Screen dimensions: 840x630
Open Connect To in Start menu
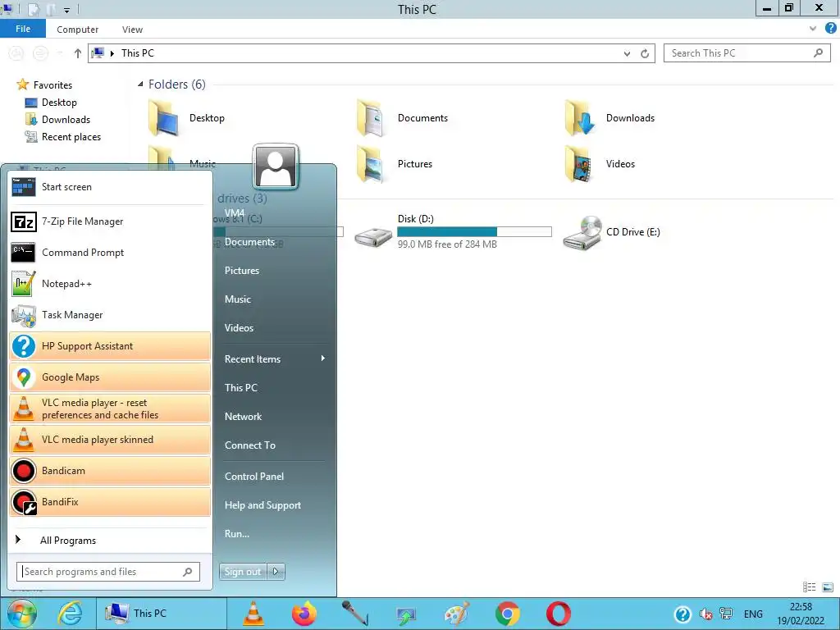coord(249,445)
